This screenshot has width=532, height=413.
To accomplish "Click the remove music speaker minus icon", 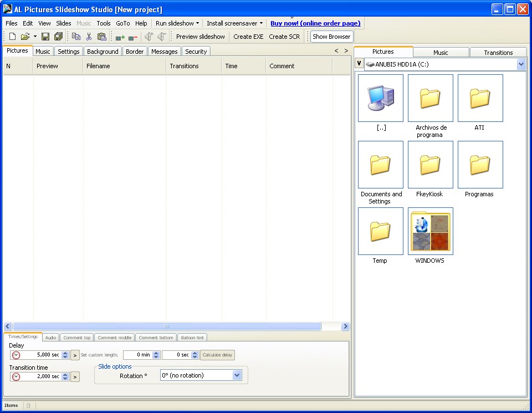I will [161, 37].
